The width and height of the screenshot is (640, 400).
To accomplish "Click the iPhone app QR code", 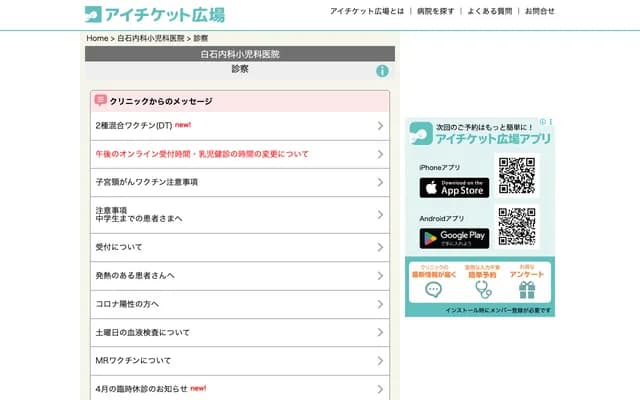I will coord(517,176).
